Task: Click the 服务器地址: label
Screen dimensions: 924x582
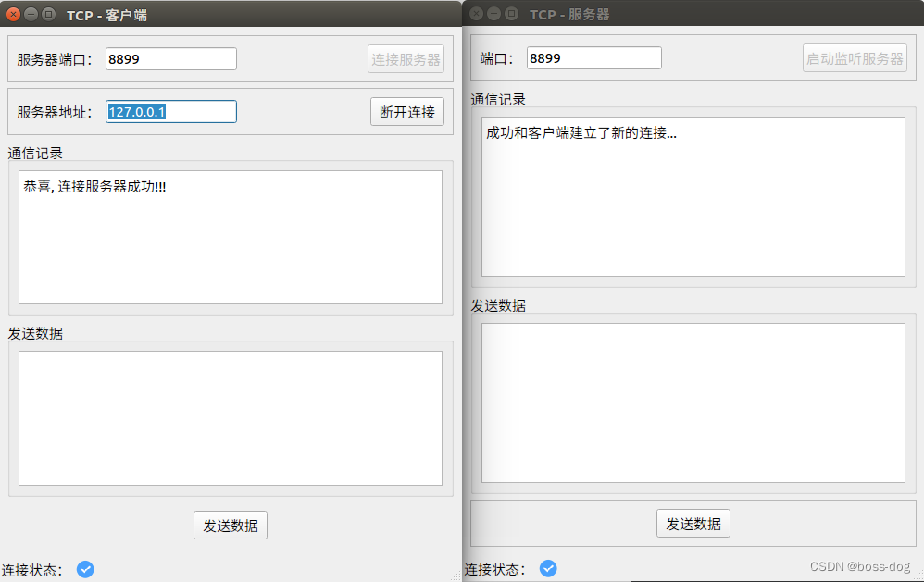Action: pyautogui.click(x=55, y=113)
